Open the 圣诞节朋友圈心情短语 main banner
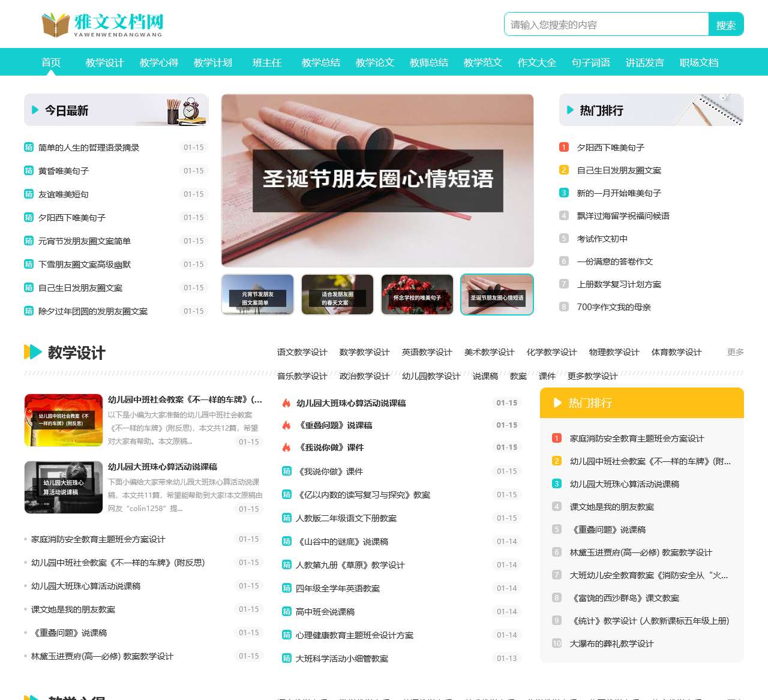This screenshot has width=768, height=700. pyautogui.click(x=377, y=180)
